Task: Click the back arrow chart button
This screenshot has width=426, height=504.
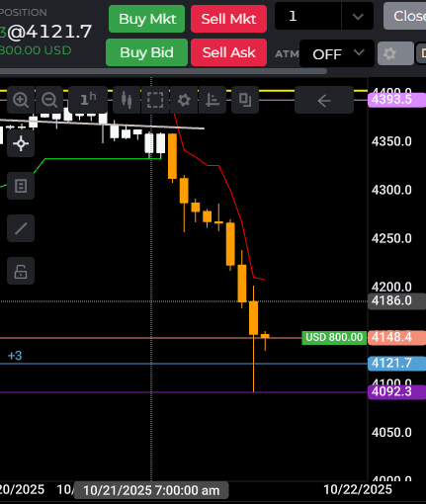Action: [324, 100]
